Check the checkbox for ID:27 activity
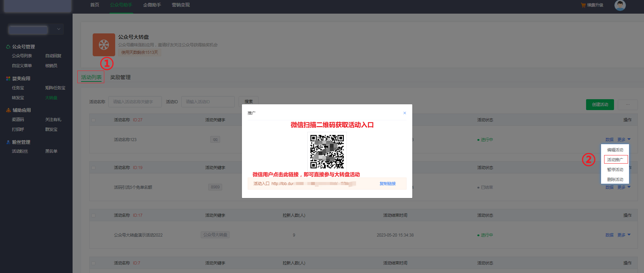This screenshot has height=273, width=644. point(93,120)
